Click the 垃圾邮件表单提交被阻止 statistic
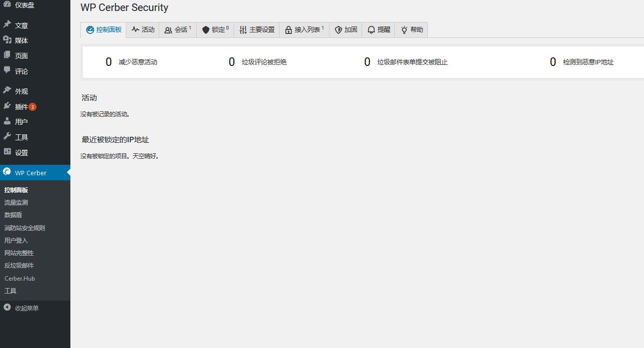This screenshot has width=644, height=348. (x=406, y=62)
